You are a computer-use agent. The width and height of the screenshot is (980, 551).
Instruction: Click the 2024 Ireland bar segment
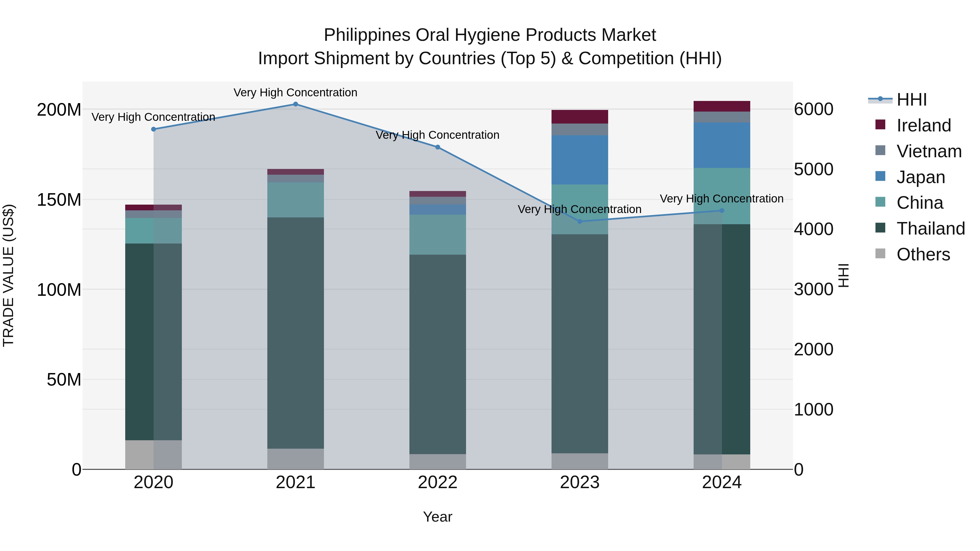click(722, 106)
